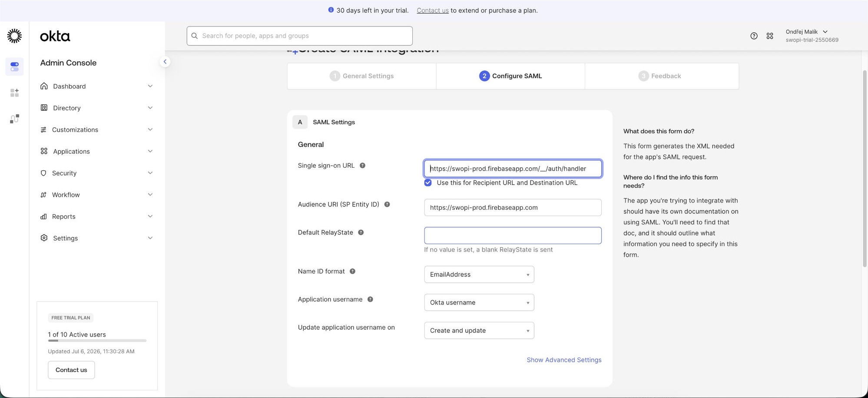
Task: Click the Customizations sliders icon
Action: (x=43, y=129)
